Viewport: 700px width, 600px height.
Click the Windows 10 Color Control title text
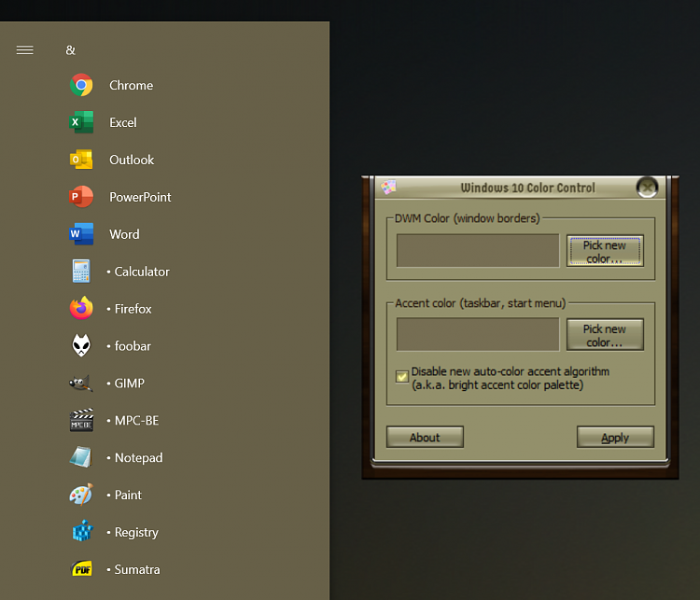point(527,188)
